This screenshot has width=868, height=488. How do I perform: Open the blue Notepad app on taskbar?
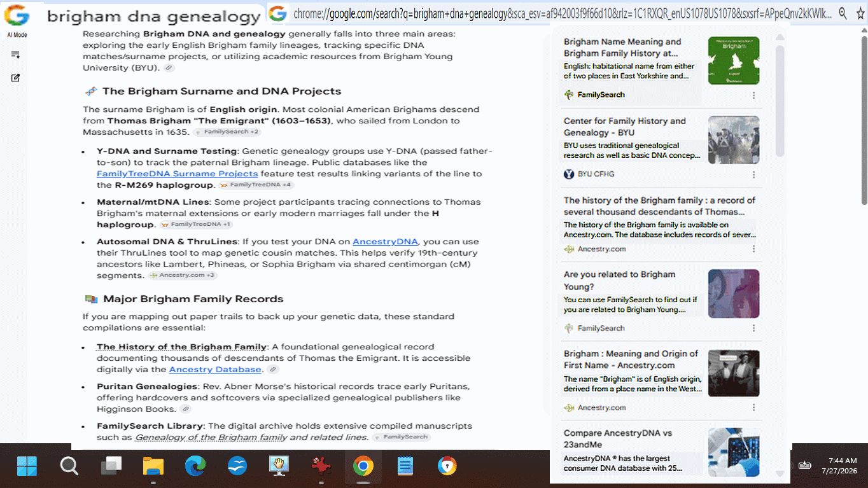point(405,466)
